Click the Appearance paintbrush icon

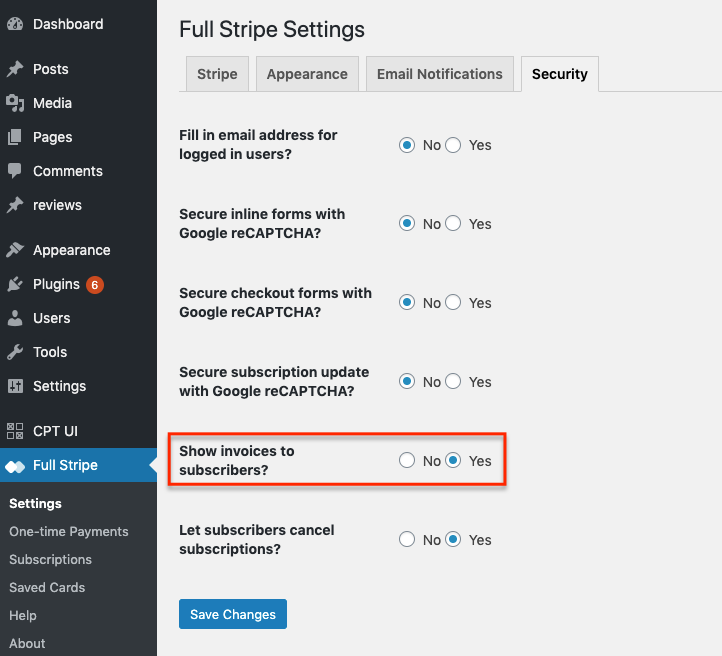pyautogui.click(x=15, y=250)
